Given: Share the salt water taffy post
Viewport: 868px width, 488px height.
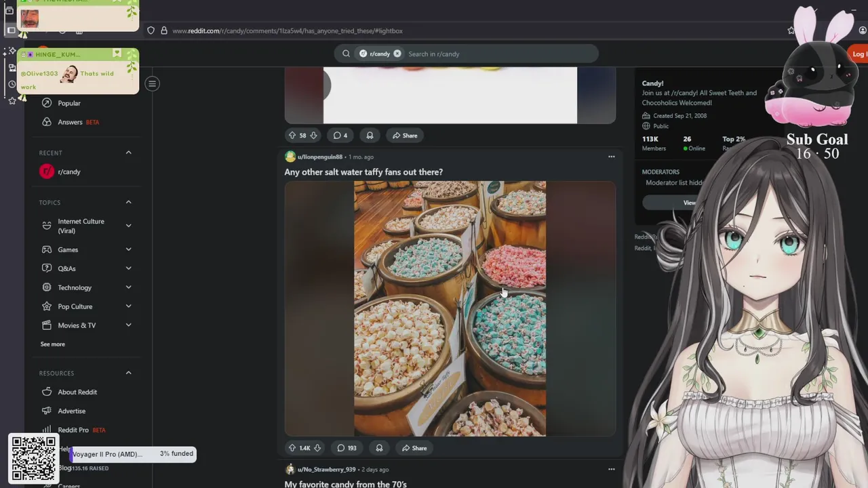Looking at the screenshot, I should tap(414, 448).
